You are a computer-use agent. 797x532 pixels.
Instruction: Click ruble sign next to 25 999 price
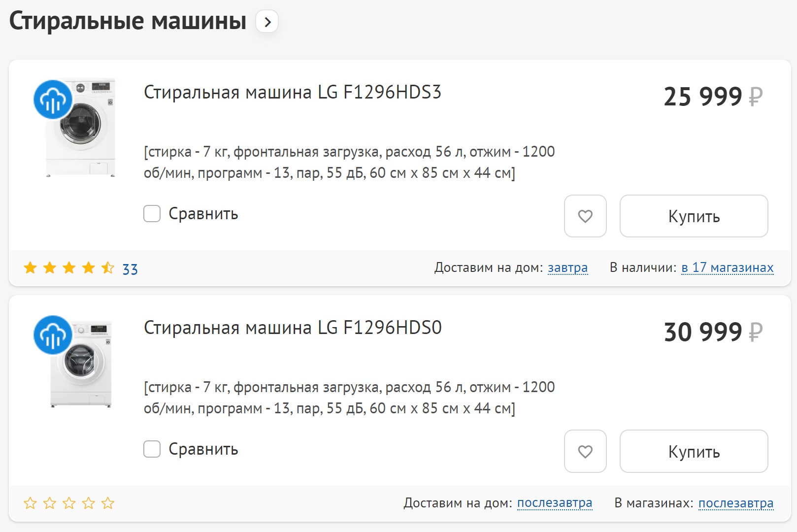756,97
